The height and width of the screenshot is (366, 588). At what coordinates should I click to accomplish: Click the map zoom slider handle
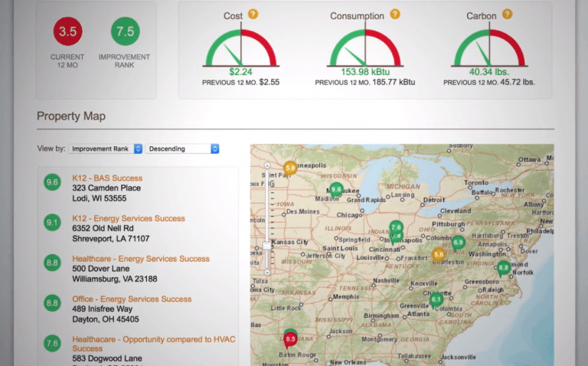pos(267,246)
